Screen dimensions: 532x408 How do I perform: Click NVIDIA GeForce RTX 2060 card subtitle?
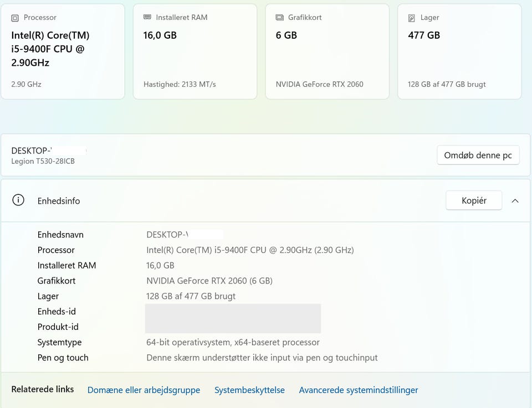pyautogui.click(x=320, y=84)
